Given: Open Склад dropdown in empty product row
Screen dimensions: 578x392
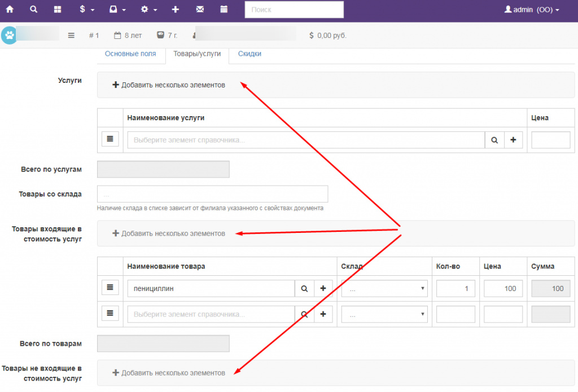Looking at the screenshot, I should point(384,314).
